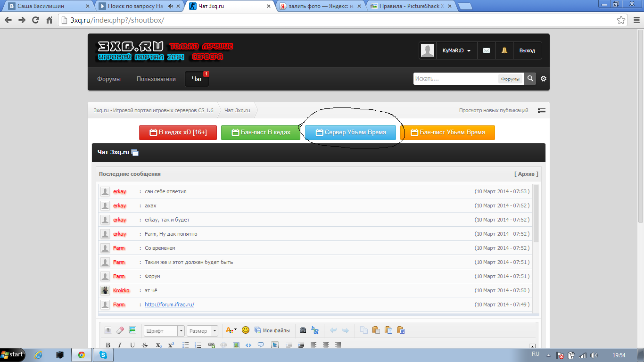
Task: Click Просмотр новых публикаций link
Action: pos(494,111)
